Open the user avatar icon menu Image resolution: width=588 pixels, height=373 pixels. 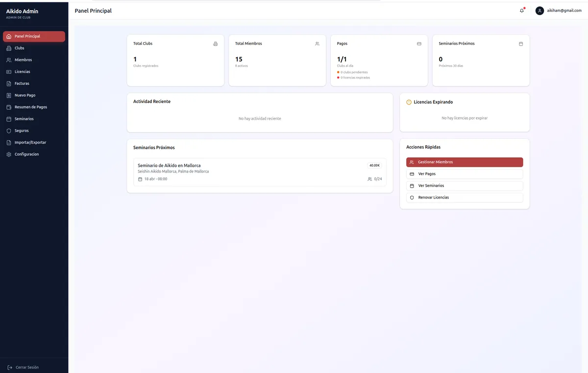click(539, 11)
